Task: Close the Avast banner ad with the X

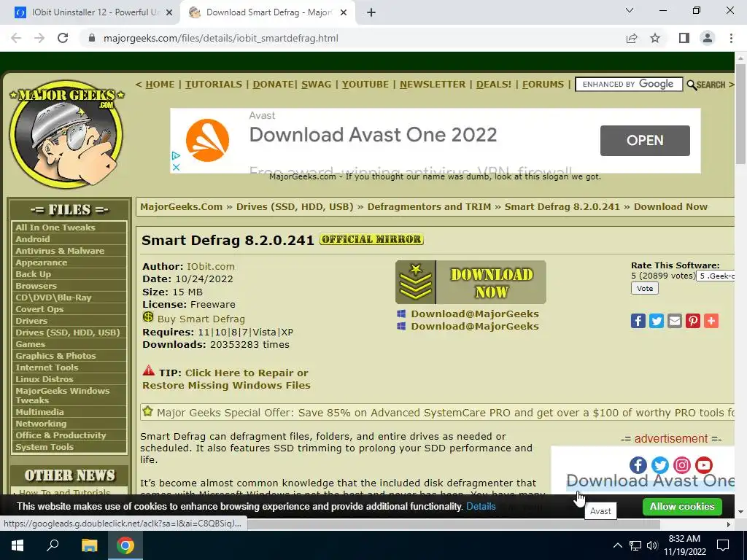Action: tap(176, 167)
